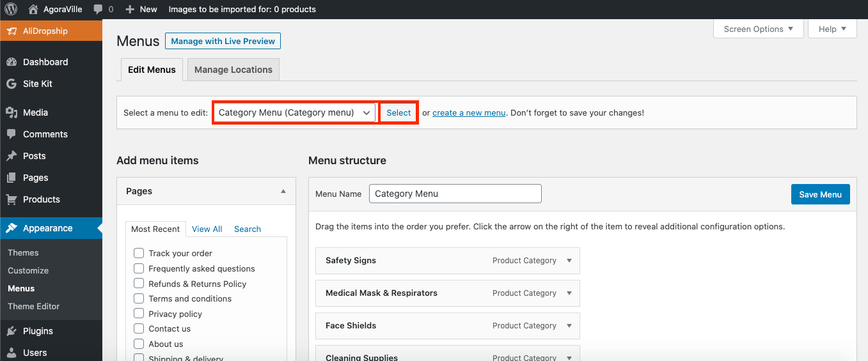
Task: Click the WordPress logo icon
Action: point(11,9)
